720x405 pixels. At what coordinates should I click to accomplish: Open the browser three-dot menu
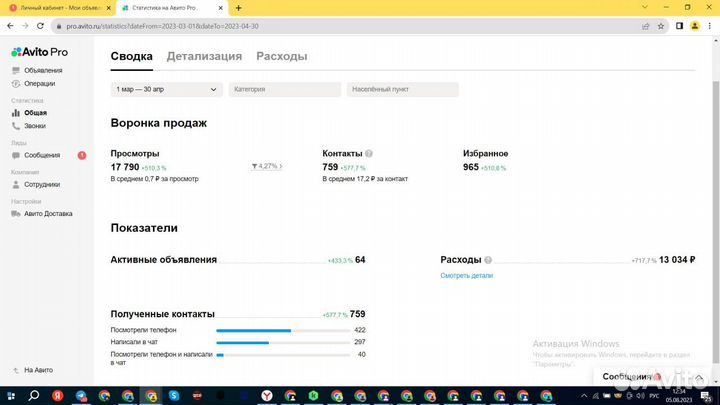710,26
